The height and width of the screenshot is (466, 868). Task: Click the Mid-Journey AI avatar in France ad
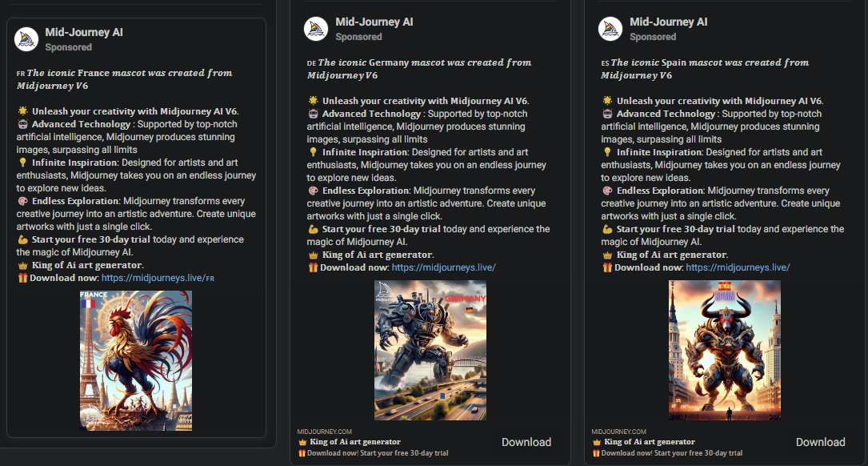click(x=28, y=39)
